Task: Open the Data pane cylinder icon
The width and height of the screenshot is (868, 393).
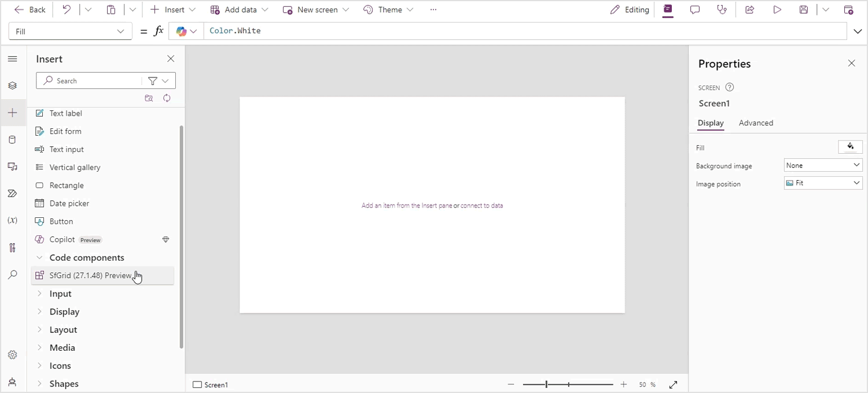Action: point(13,140)
